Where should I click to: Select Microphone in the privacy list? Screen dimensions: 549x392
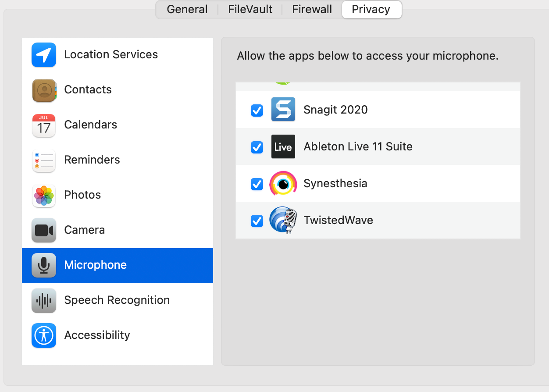click(x=95, y=265)
